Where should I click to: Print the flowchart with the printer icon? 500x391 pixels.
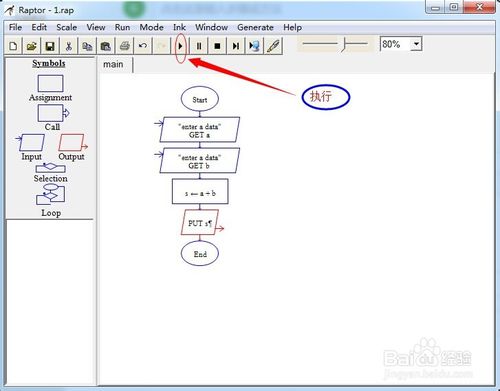click(124, 46)
